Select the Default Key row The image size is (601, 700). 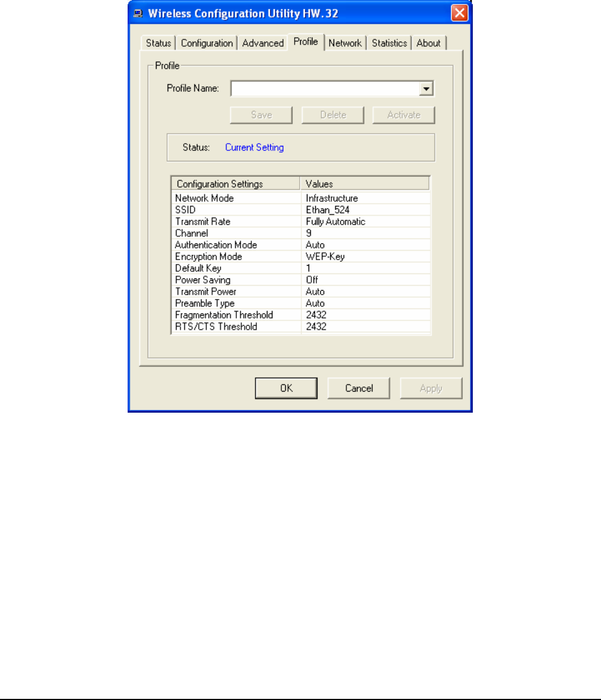[301, 268]
